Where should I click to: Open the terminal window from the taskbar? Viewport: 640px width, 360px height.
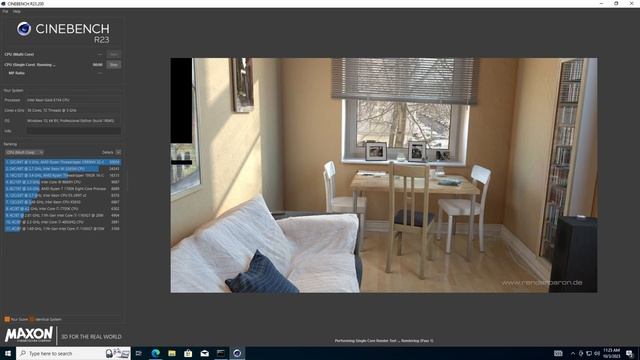pos(221,353)
